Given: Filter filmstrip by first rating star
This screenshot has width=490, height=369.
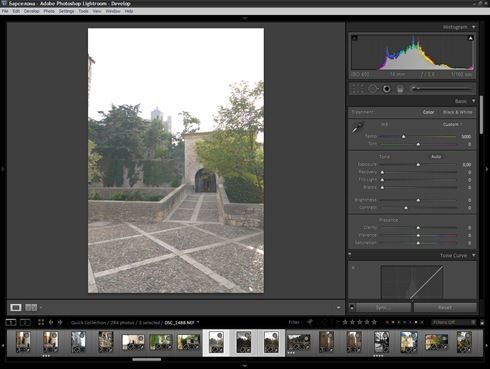Looking at the screenshot, I should (x=345, y=322).
